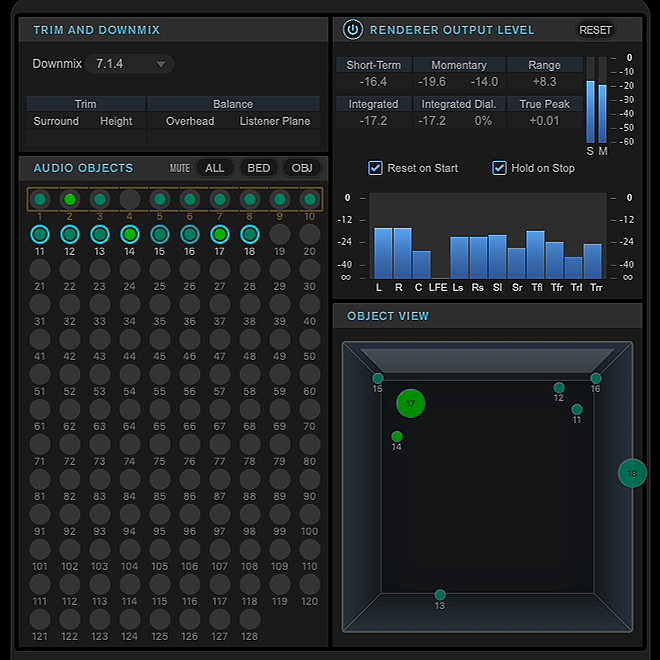Screen dimensions: 660x660
Task: Click inactive audio object 121
Action: click(40, 619)
